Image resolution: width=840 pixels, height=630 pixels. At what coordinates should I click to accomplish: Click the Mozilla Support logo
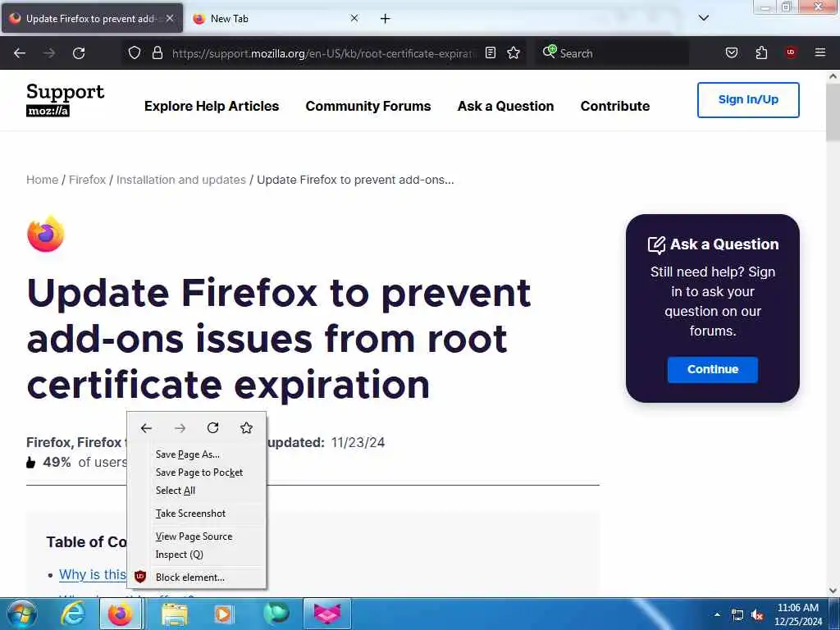[65, 99]
